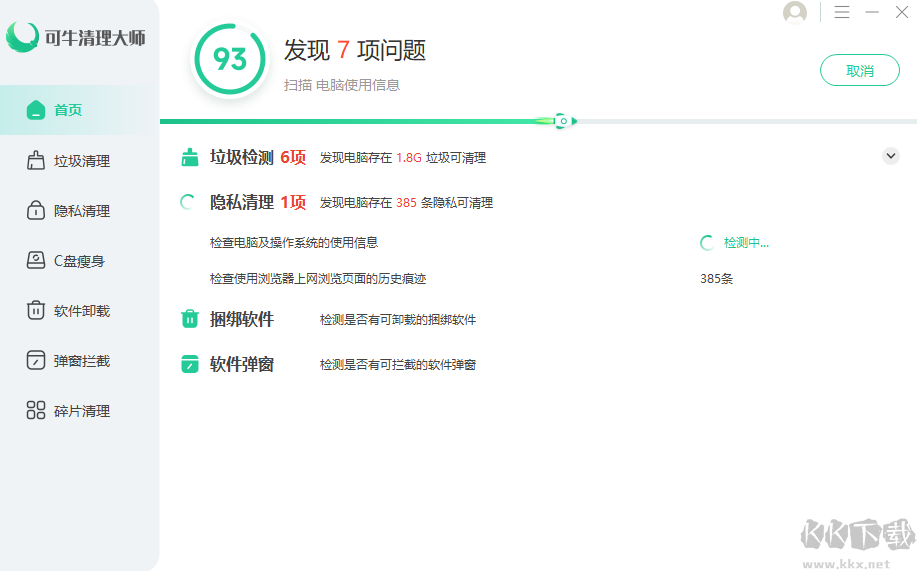Expand the 垃圾检测 details chevron

pyautogui.click(x=891, y=156)
